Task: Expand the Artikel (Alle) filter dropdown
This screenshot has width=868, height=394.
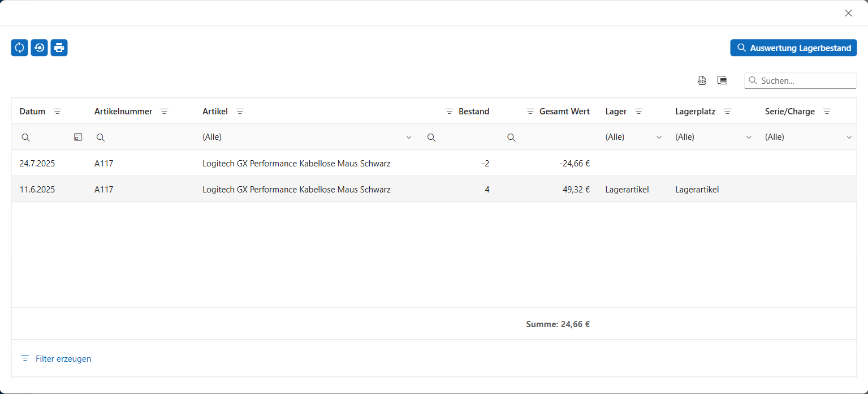Action: click(x=409, y=137)
